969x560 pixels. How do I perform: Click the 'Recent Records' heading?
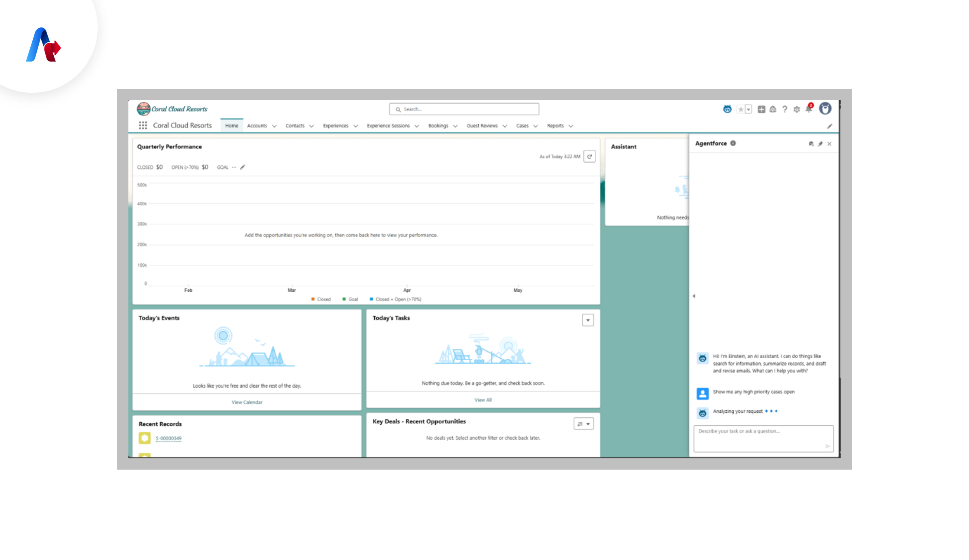pos(160,424)
